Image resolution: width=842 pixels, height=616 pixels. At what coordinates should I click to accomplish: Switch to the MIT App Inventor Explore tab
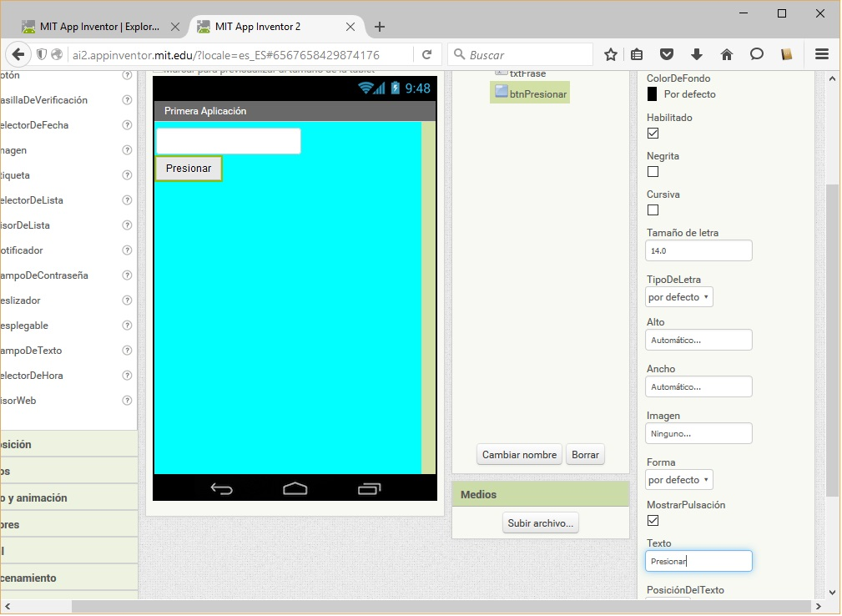tap(99, 27)
